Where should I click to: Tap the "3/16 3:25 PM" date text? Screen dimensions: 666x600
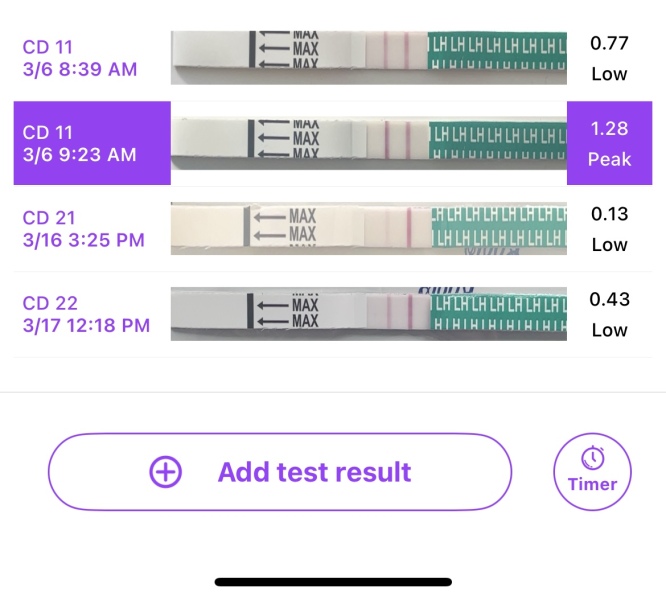tap(83, 240)
